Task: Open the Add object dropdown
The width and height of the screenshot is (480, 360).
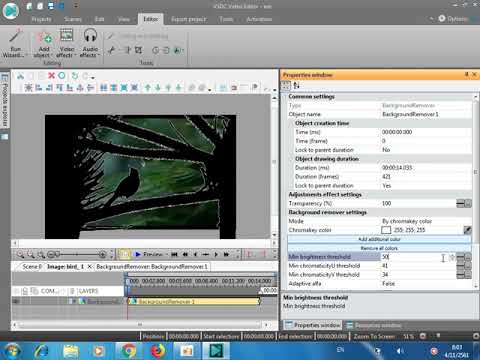Action: pyautogui.click(x=44, y=45)
